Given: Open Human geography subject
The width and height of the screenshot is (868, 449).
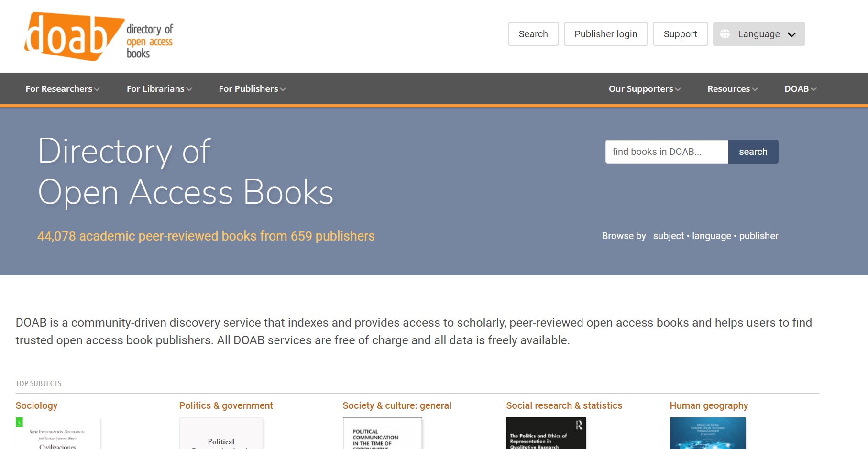Looking at the screenshot, I should (x=709, y=405).
